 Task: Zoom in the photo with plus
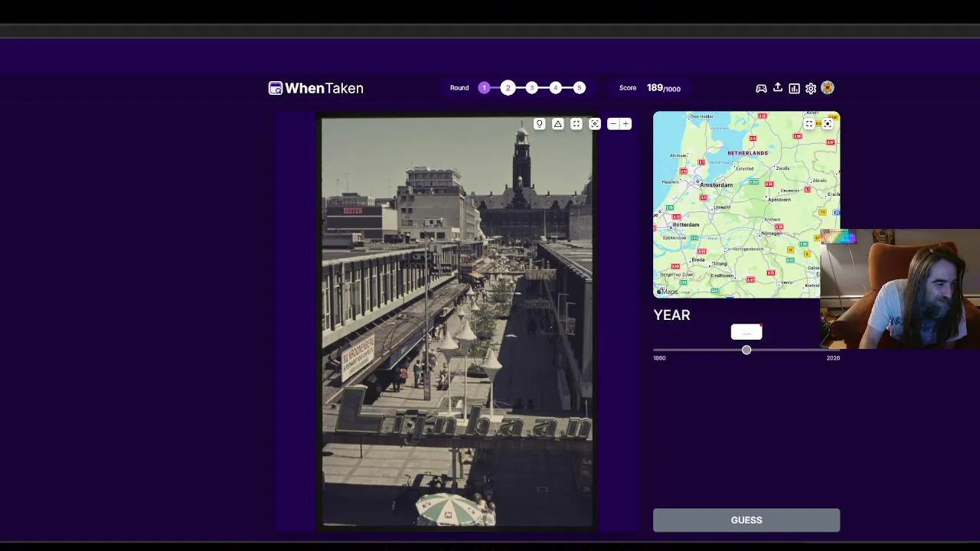tap(626, 124)
